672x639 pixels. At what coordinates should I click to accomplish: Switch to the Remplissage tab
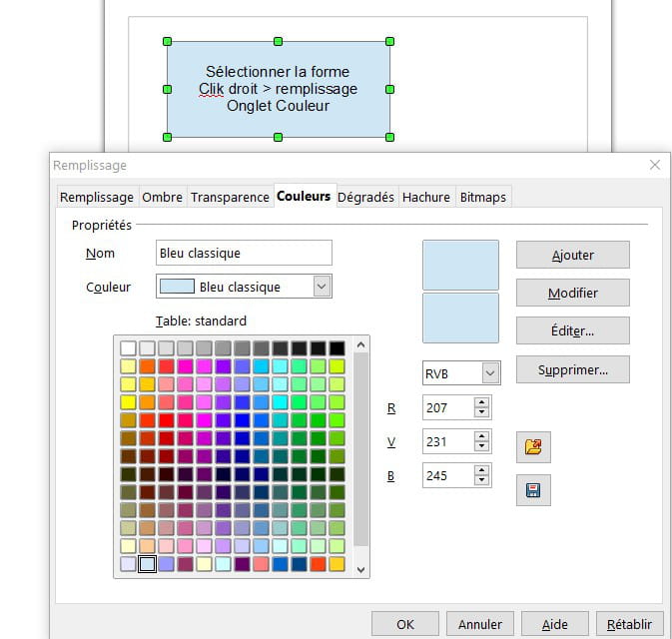click(97, 197)
